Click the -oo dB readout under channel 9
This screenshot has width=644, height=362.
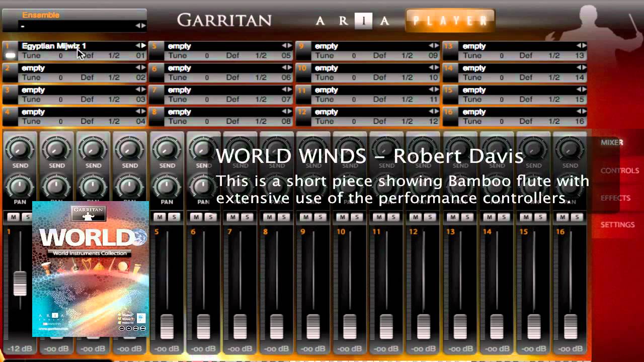[x=313, y=349]
